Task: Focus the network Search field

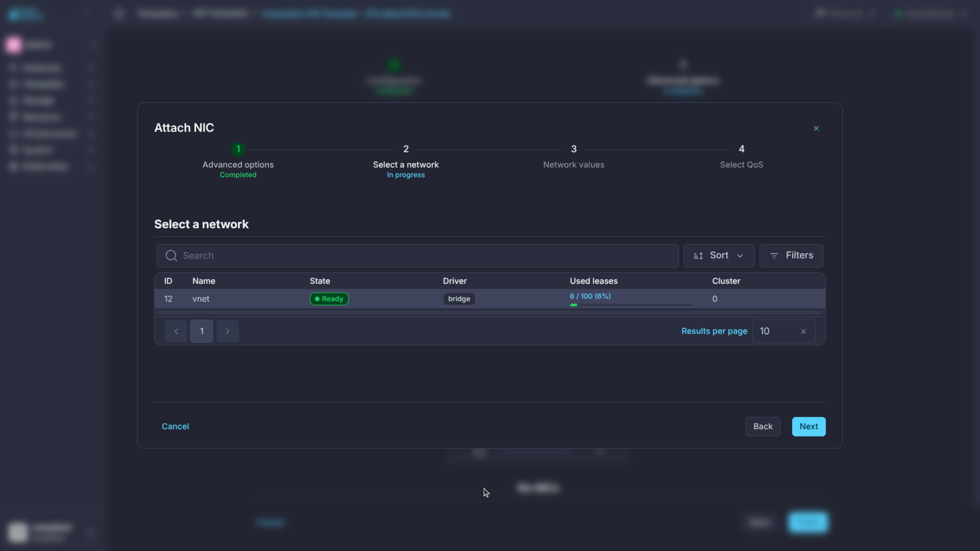Action: pos(417,255)
